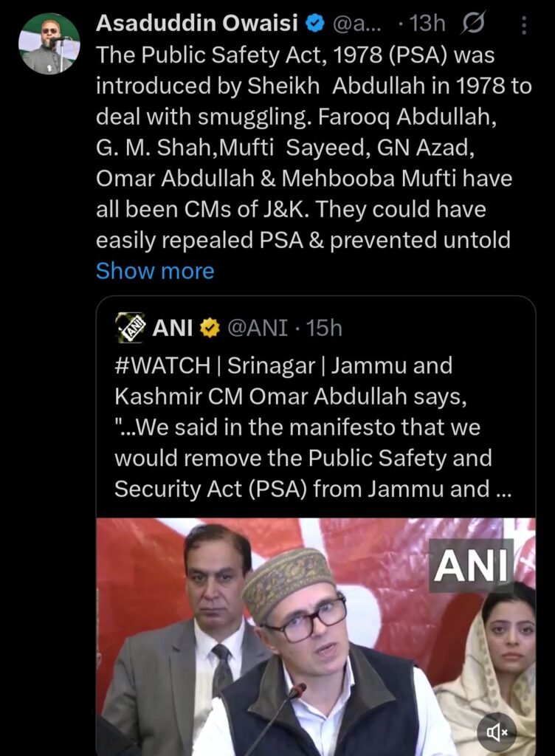Open the tweet's 13h timestamp
The width and height of the screenshot is (555, 756).
coord(427,24)
